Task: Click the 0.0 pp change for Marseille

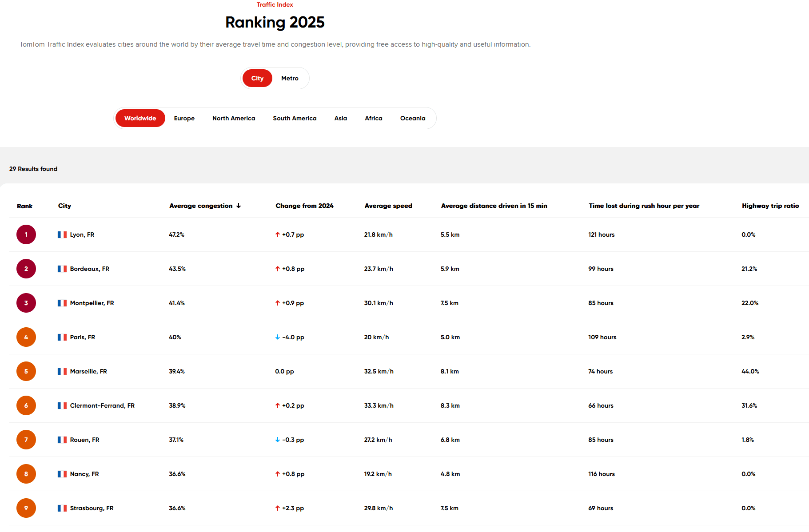Action: tap(284, 371)
